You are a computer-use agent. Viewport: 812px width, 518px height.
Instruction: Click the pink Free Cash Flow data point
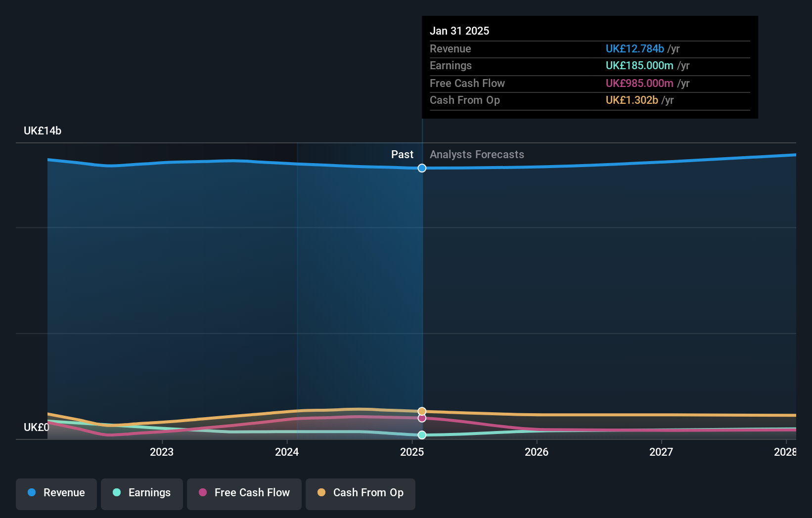[x=422, y=418]
